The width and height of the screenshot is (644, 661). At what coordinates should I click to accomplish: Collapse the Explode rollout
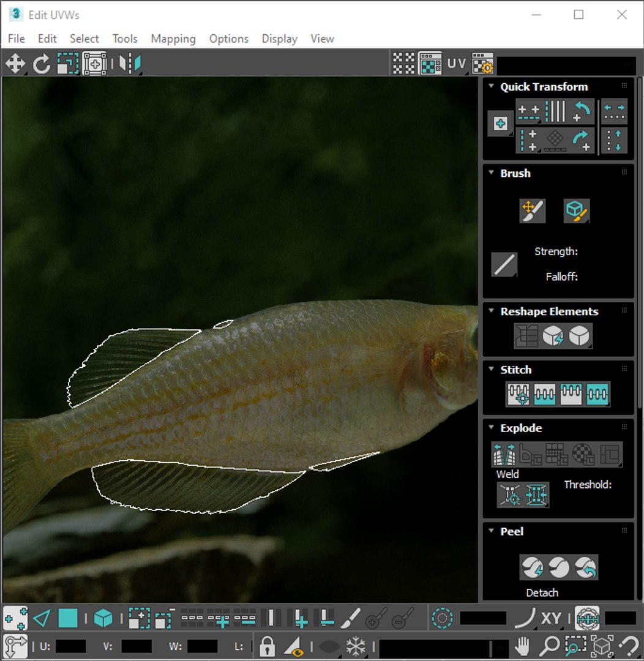[x=491, y=427]
